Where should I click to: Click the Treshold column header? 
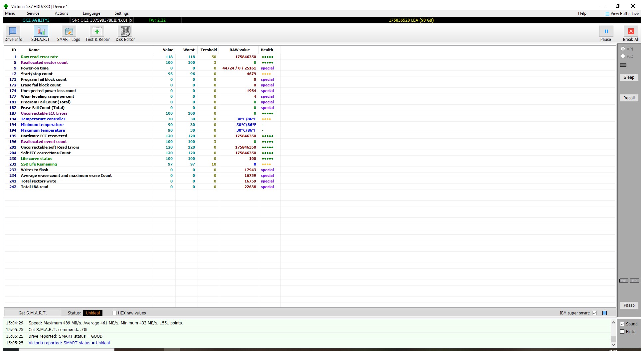209,50
